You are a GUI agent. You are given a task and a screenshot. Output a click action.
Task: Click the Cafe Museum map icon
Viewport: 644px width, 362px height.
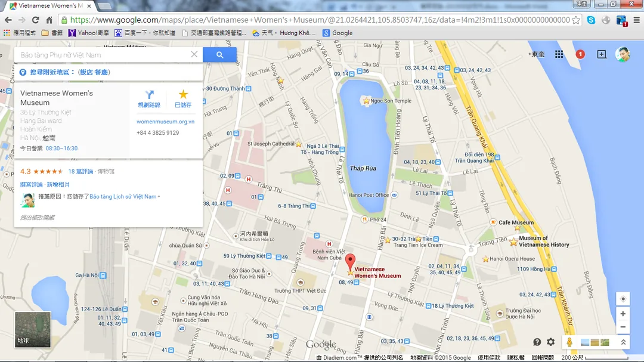pos(493,222)
